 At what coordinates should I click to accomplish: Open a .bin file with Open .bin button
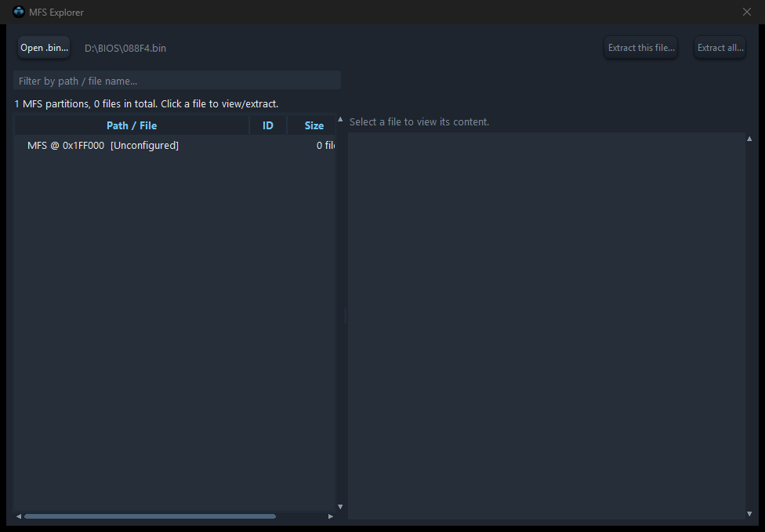[44, 48]
